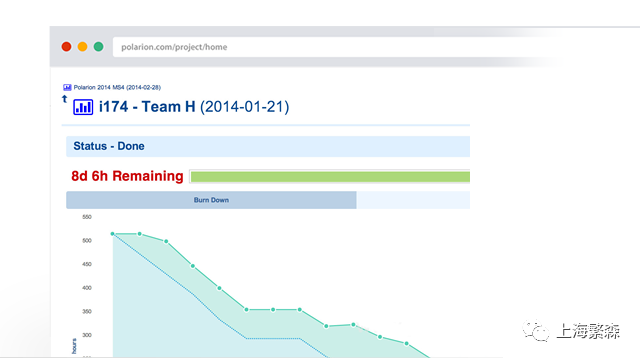Image resolution: width=640 pixels, height=360 pixels.
Task: Click the hours axis title
Action: 74,346
